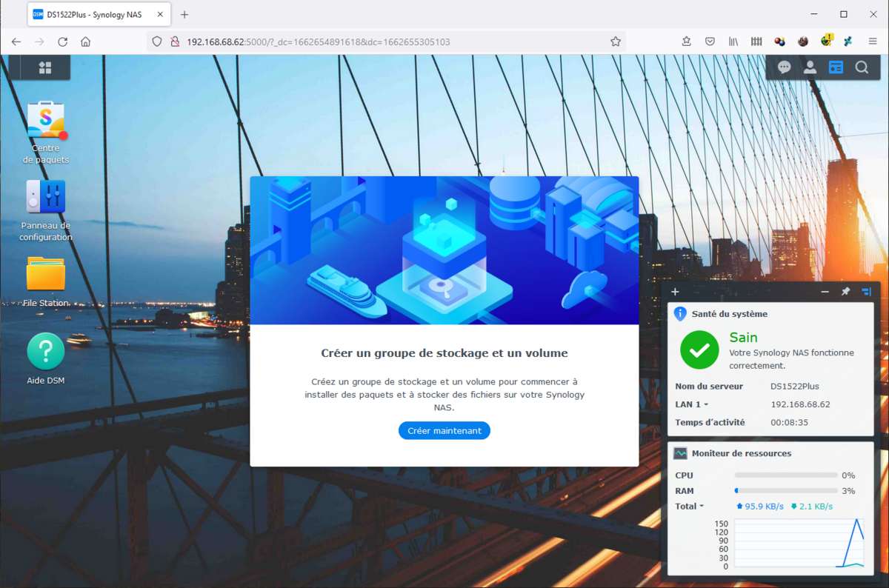Click the CPU usage bar
This screenshot has width=889, height=588.
pyautogui.click(x=786, y=475)
